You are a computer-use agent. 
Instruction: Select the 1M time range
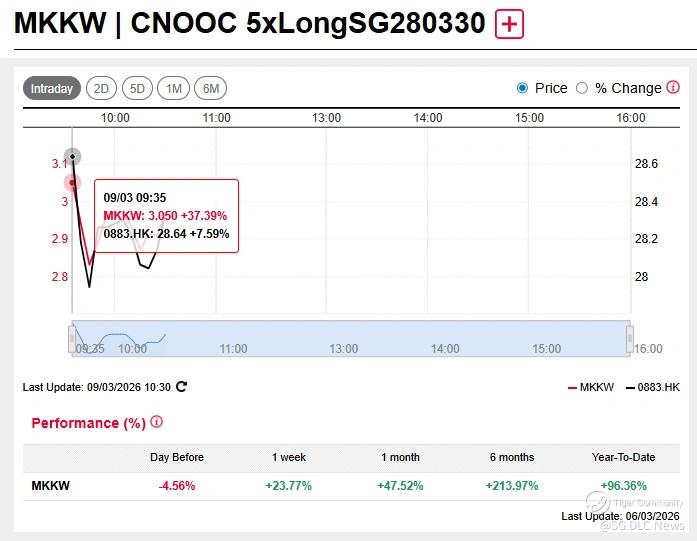click(173, 89)
